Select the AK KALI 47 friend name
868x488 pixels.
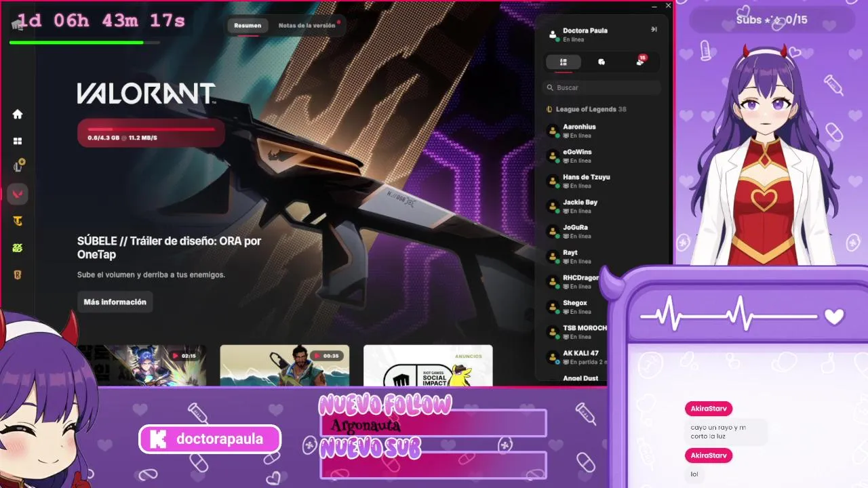[x=580, y=353]
